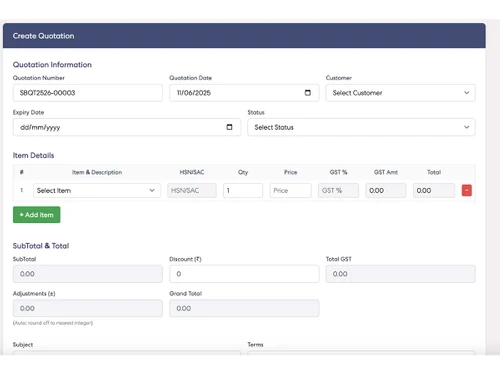Click the GST Amt column header
Screen dimensions: 500x375
coord(386,172)
